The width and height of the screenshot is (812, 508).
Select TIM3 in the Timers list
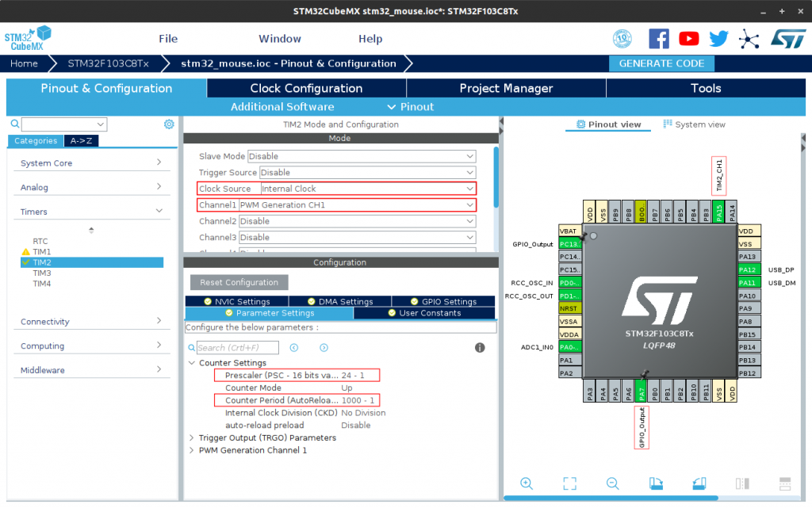42,273
